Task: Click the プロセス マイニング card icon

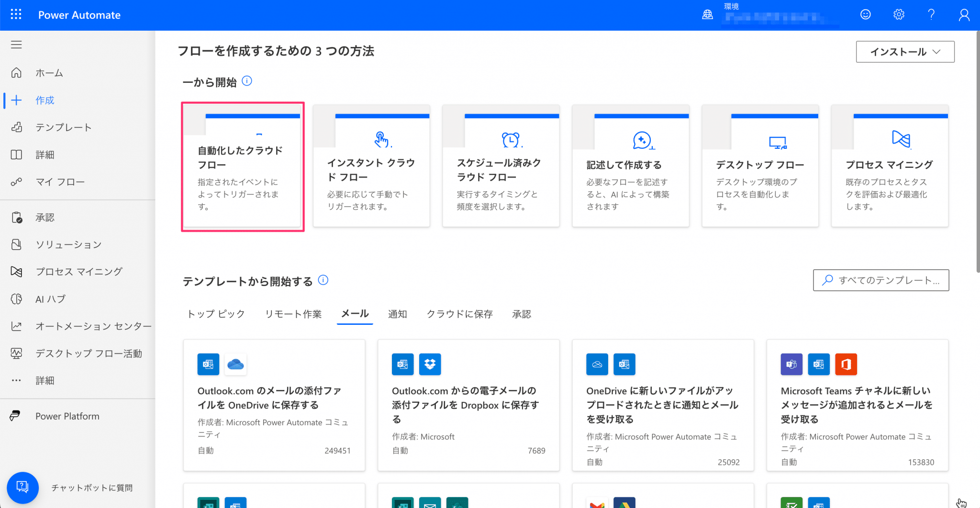Action: pos(901,139)
